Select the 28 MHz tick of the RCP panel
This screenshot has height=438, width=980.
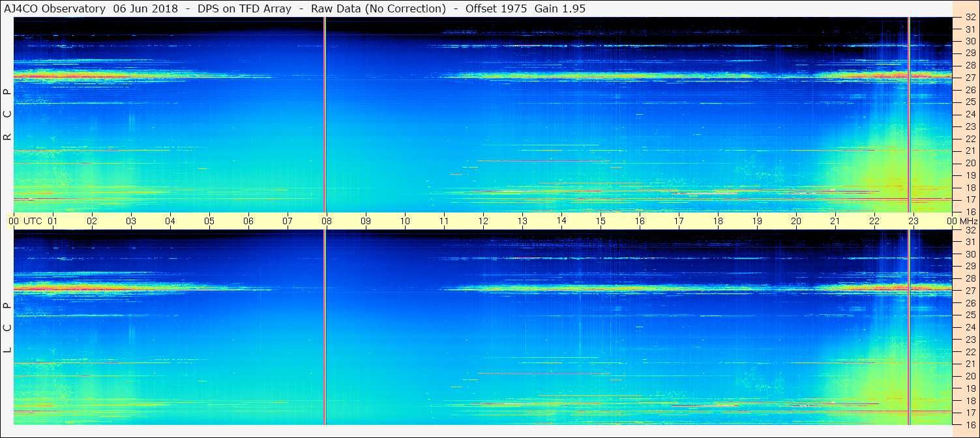point(970,65)
